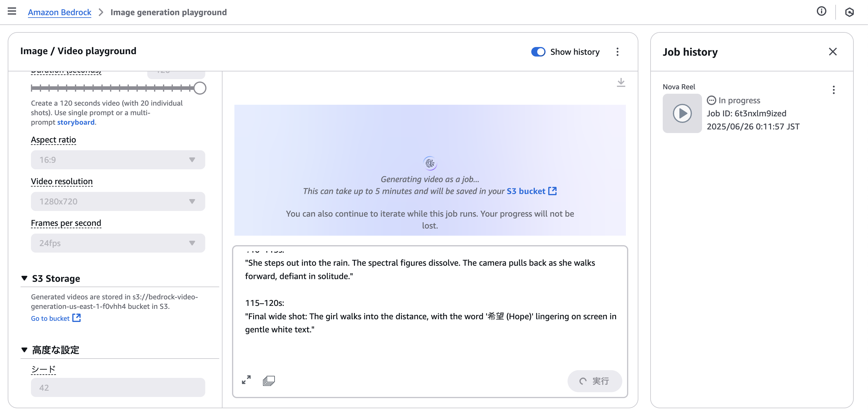Play the Nova Reel job thumbnail
The height and width of the screenshot is (413, 868).
tap(682, 113)
